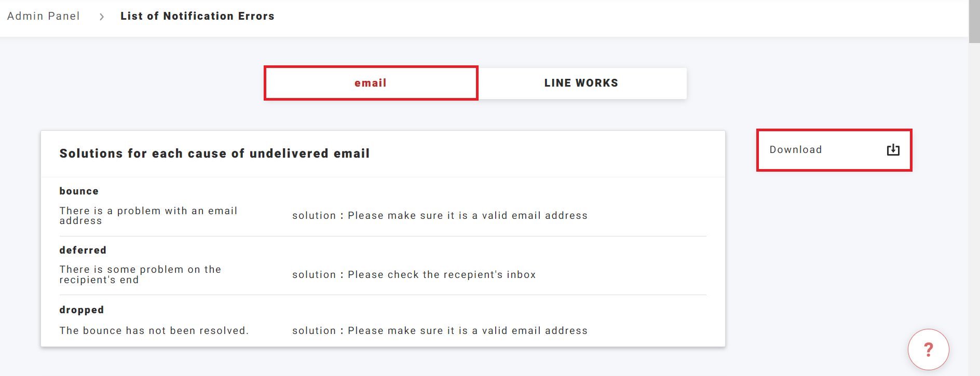The image size is (980, 376).
Task: Select the bounce error title
Action: [x=79, y=191]
